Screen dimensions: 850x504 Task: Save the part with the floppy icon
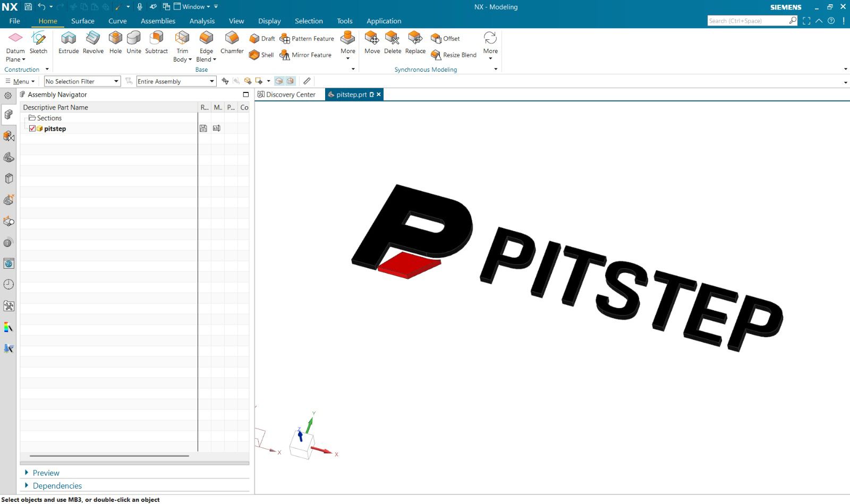[28, 6]
